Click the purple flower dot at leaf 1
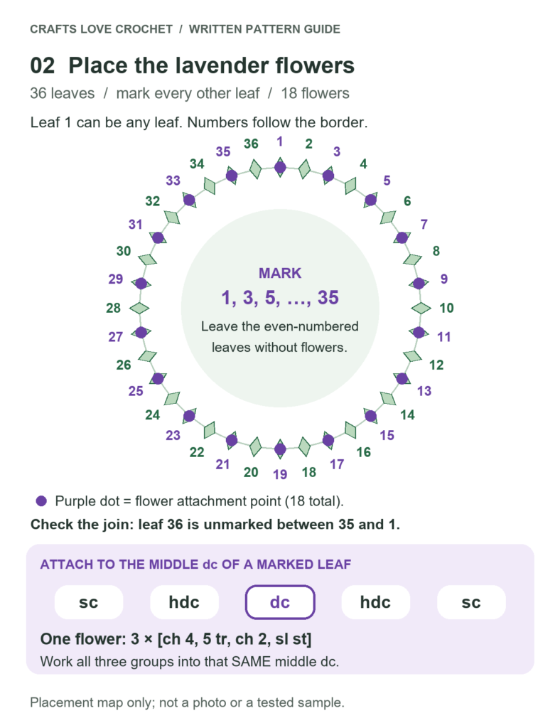The width and height of the screenshot is (560, 728). point(280,166)
